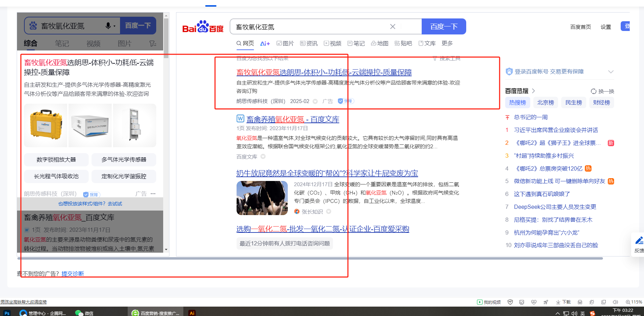This screenshot has height=316, width=644.
Task: Click the horizontal scrollbar below results
Action: [x=310, y=259]
